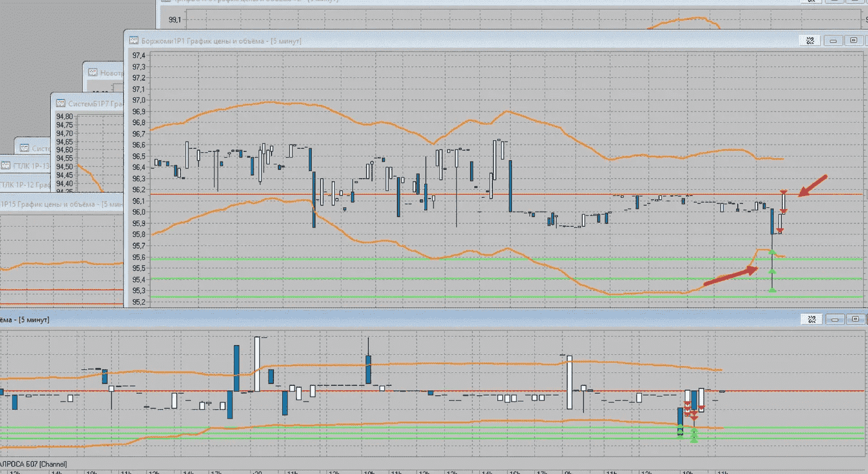Viewport: 868px width, 474px height.
Task: Select the topmost red triangle marker in Боржоми chart
Action: [x=784, y=192]
